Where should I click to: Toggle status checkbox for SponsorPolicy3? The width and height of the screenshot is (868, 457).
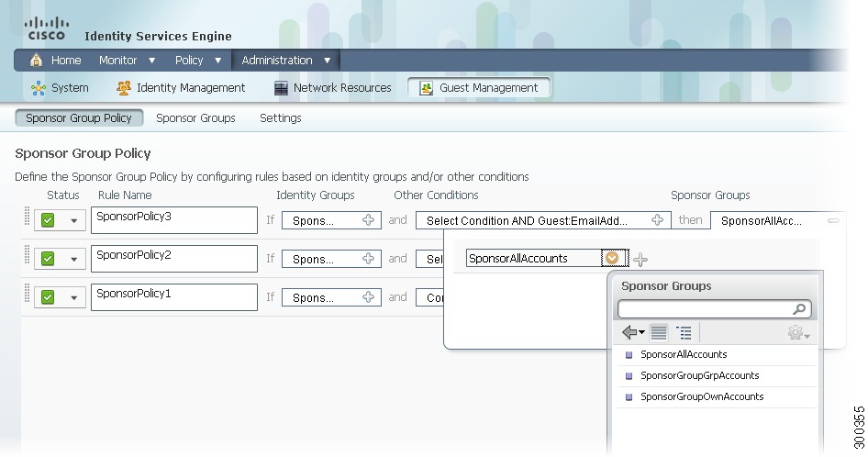48,220
